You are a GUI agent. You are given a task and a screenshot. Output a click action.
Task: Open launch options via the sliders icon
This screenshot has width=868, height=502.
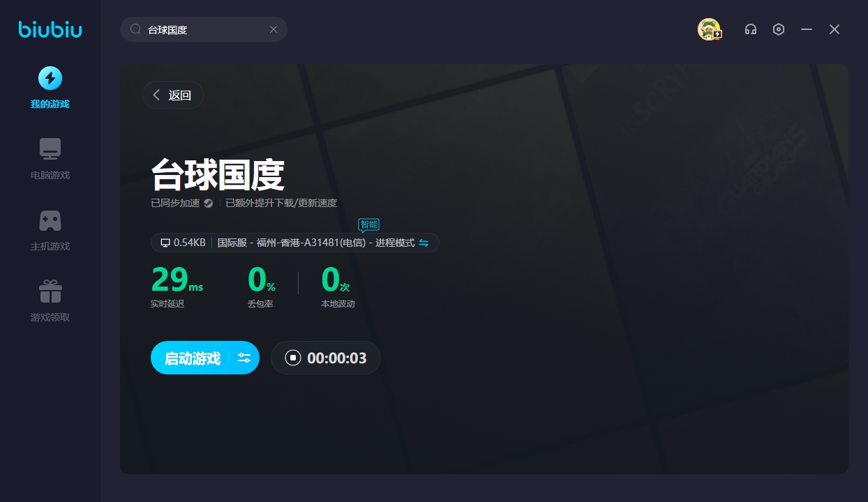(x=244, y=358)
